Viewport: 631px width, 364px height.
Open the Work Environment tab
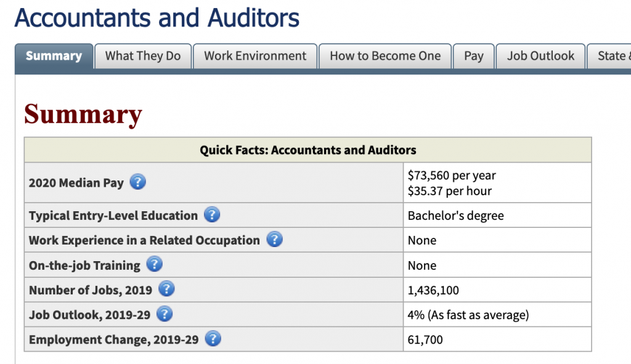[x=255, y=56]
